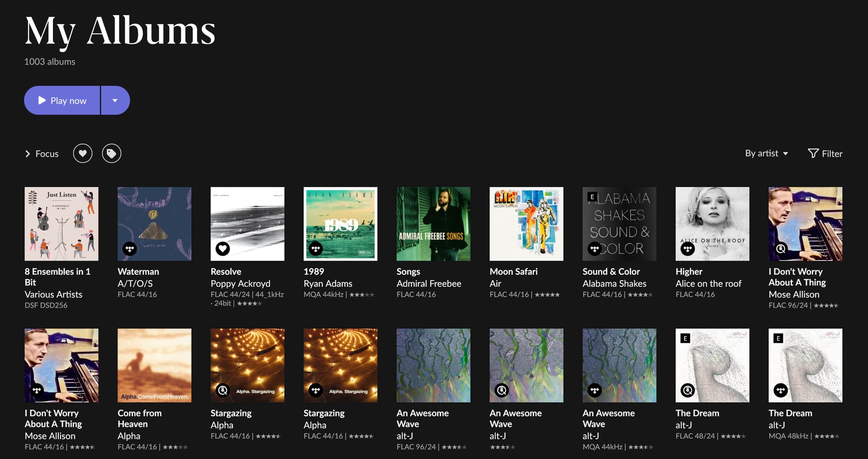The height and width of the screenshot is (459, 868).
Task: Click the My Albums heading
Action: click(x=120, y=32)
